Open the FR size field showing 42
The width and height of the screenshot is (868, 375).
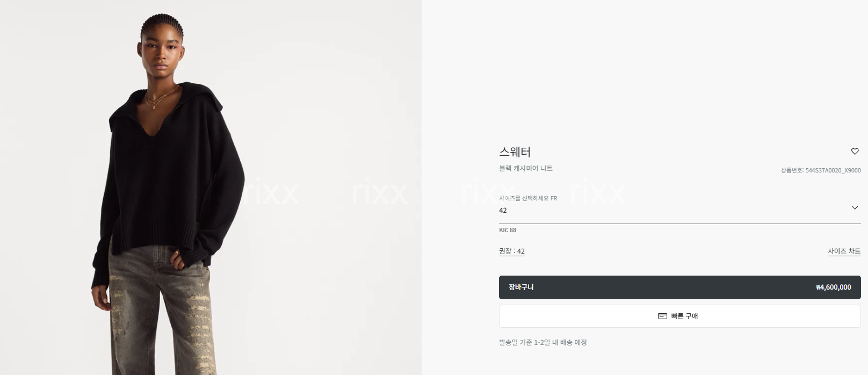point(679,207)
